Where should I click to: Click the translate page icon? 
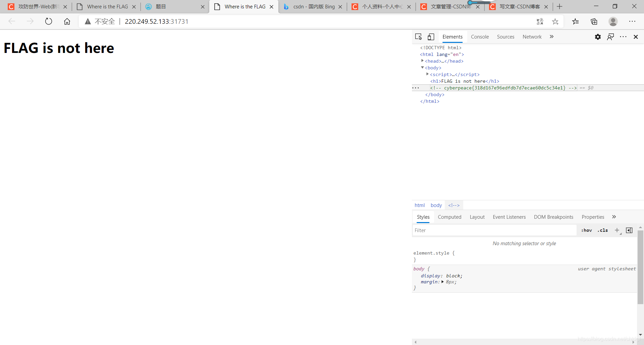pyautogui.click(x=540, y=21)
